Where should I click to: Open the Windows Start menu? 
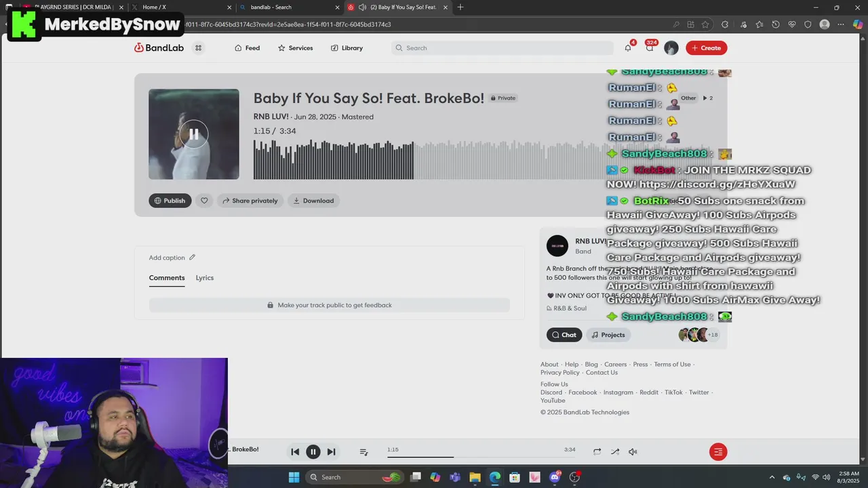[294, 477]
